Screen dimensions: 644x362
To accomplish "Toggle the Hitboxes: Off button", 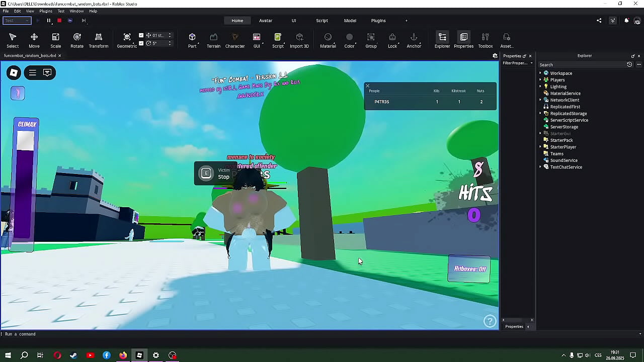I will [469, 269].
